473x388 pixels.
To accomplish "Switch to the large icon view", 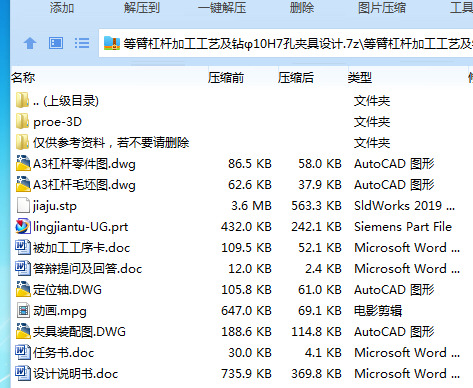I will click(x=56, y=43).
